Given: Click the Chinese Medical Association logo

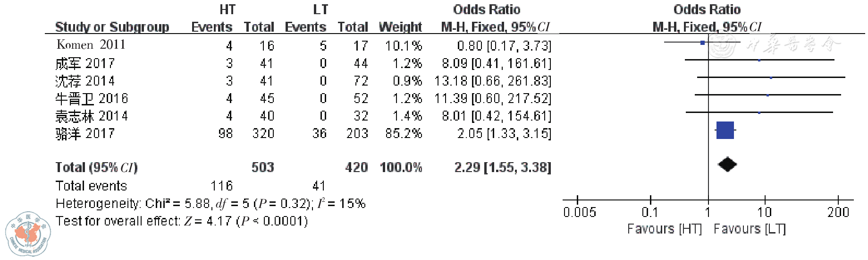Looking at the screenshot, I should coord(28,234).
